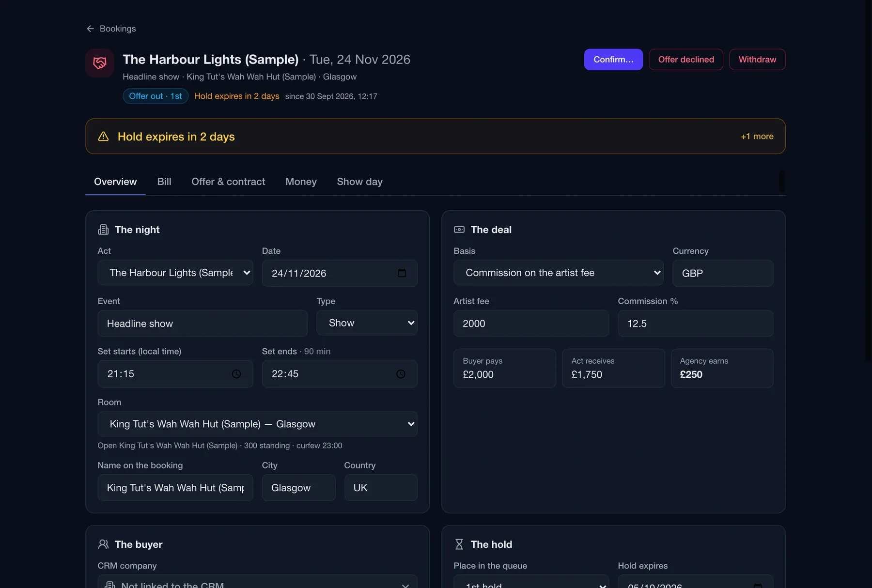Click the Confirm… button
872x588 pixels.
tap(613, 60)
